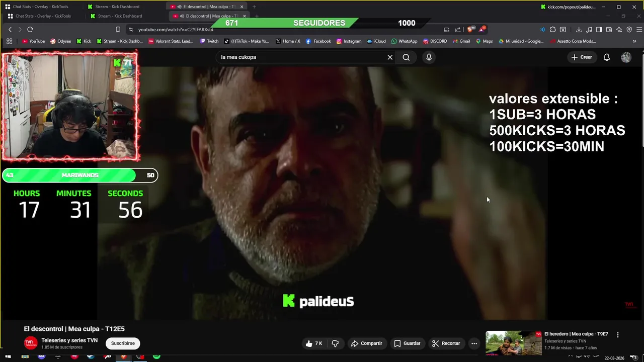Open the Brave Shields panel
The width and height of the screenshot is (644, 362).
470,30
